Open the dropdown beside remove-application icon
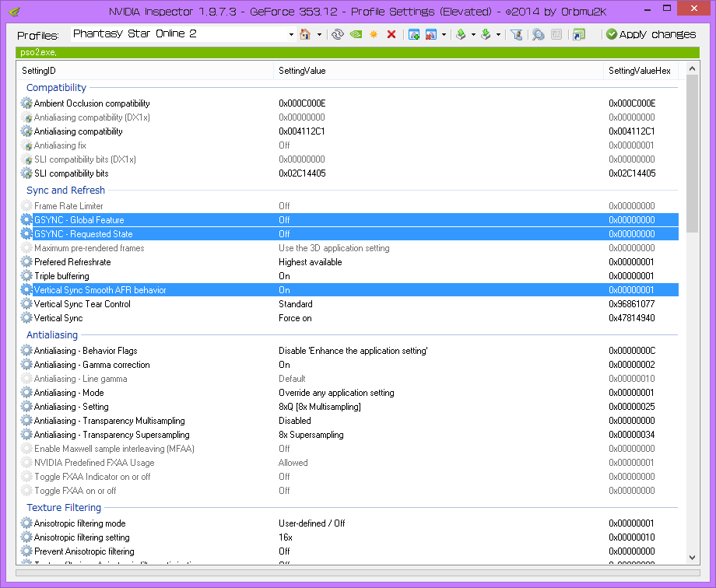This screenshot has width=716, height=588. [444, 35]
